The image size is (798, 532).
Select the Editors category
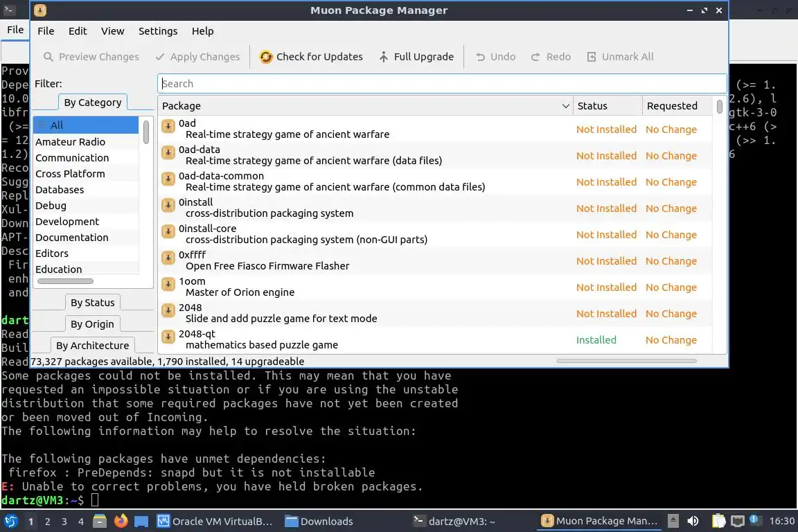pos(85,253)
